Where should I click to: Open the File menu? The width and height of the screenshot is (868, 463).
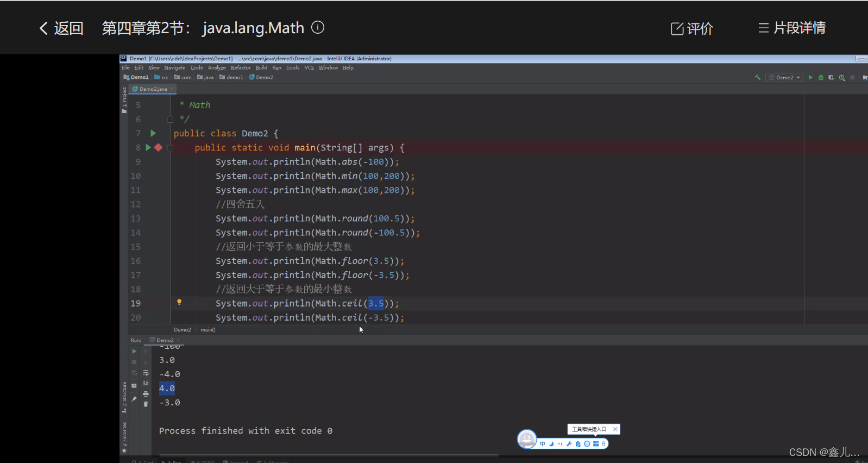point(125,68)
